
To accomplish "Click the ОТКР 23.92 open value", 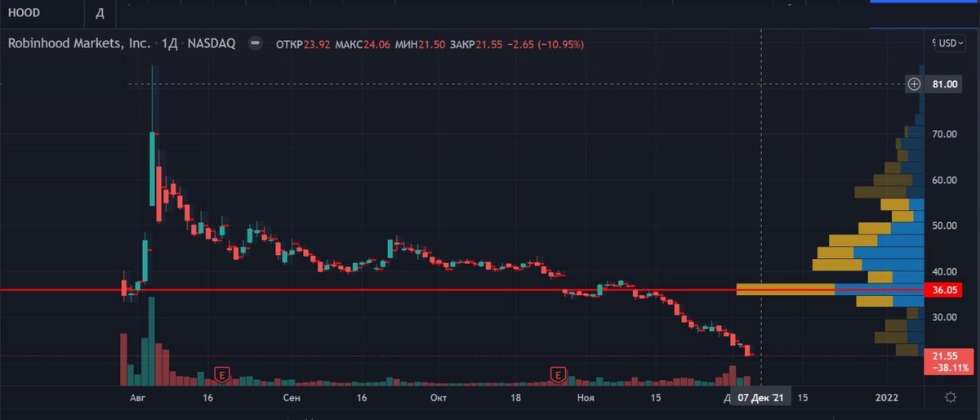I will pos(303,44).
